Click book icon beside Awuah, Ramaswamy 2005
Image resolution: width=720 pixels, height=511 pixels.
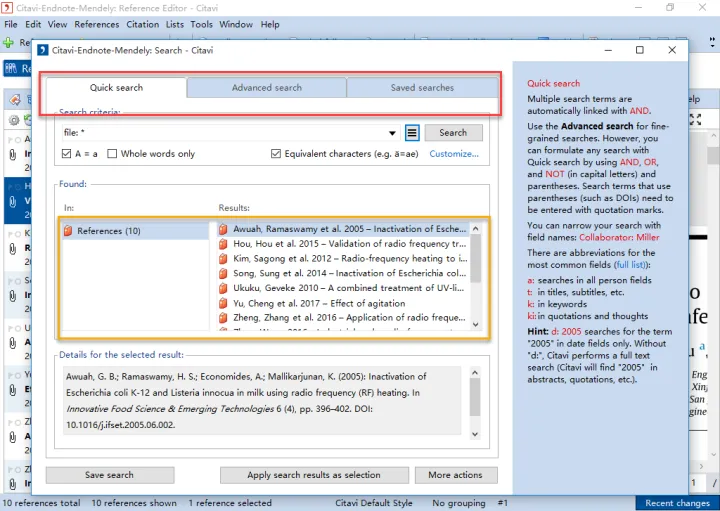[223, 229]
